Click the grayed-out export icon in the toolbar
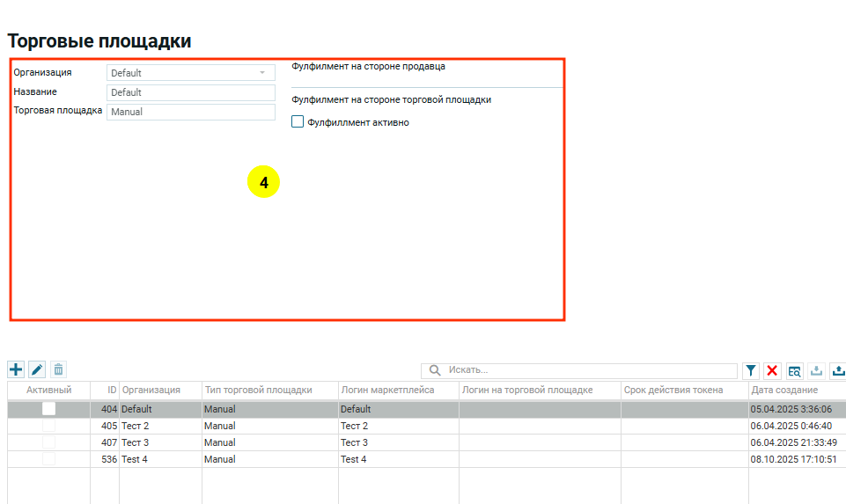846x504 pixels. pyautogui.click(x=816, y=371)
